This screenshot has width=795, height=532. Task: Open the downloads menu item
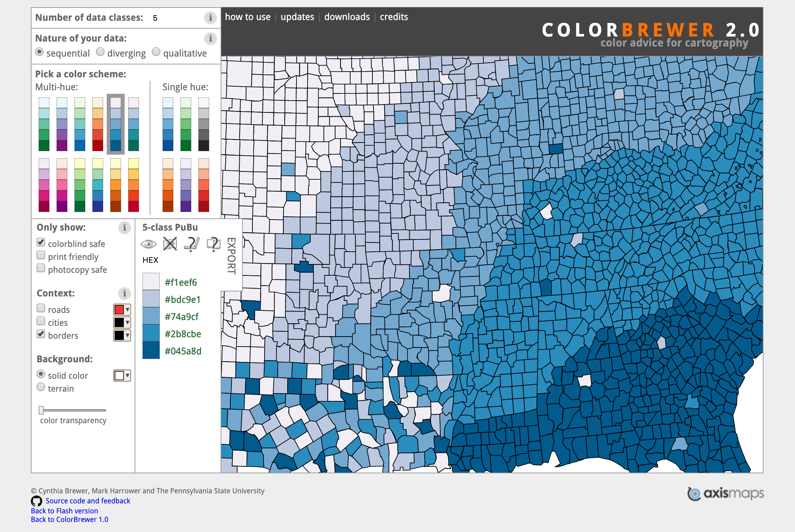pos(347,17)
